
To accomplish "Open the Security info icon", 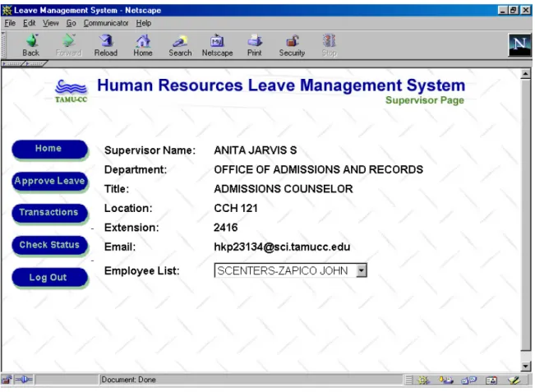I will pos(292,45).
